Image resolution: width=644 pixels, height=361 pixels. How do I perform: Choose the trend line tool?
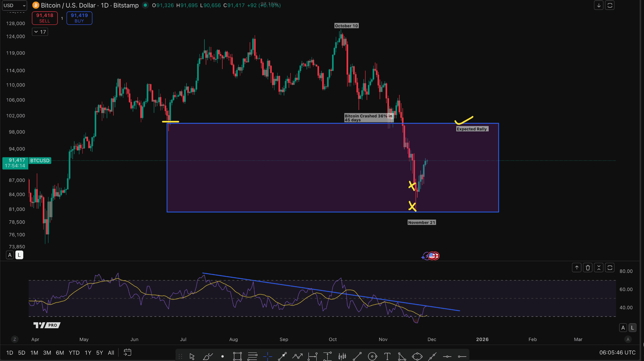tap(357, 356)
